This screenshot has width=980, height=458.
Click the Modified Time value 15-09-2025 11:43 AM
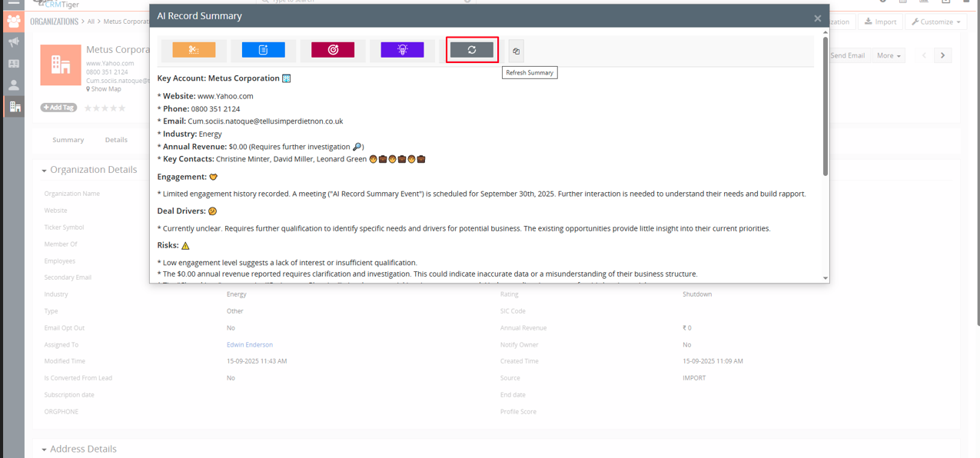pos(257,361)
